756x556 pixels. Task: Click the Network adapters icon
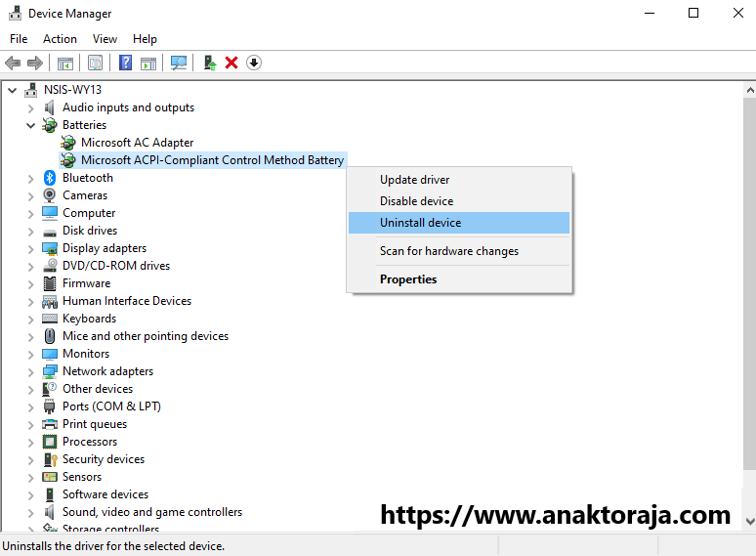(50, 371)
